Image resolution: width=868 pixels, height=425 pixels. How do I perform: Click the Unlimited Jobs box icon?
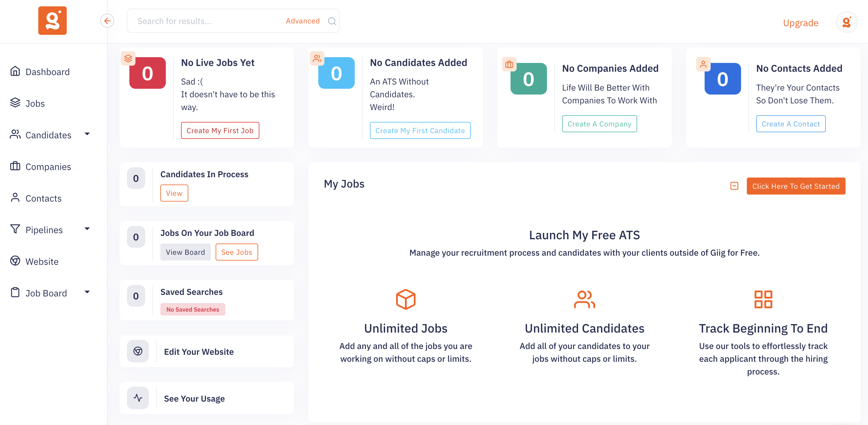[405, 299]
